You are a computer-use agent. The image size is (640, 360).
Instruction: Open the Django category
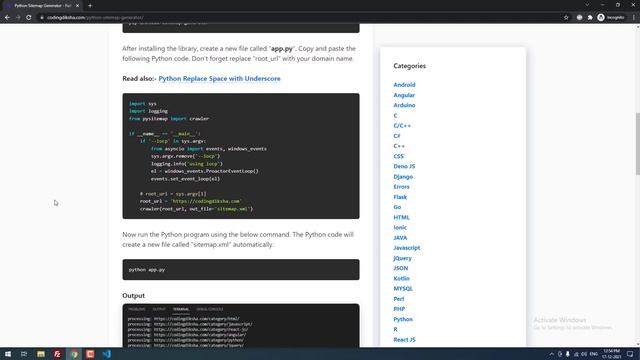pos(403,177)
